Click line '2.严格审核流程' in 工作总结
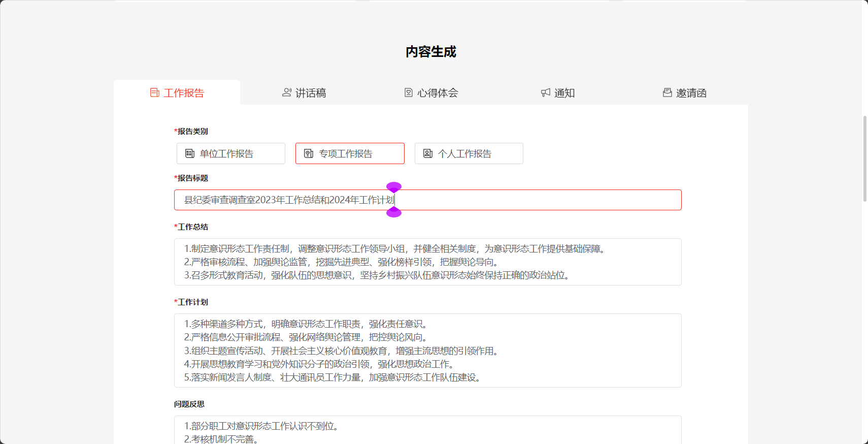868x444 pixels. [x=343, y=262]
